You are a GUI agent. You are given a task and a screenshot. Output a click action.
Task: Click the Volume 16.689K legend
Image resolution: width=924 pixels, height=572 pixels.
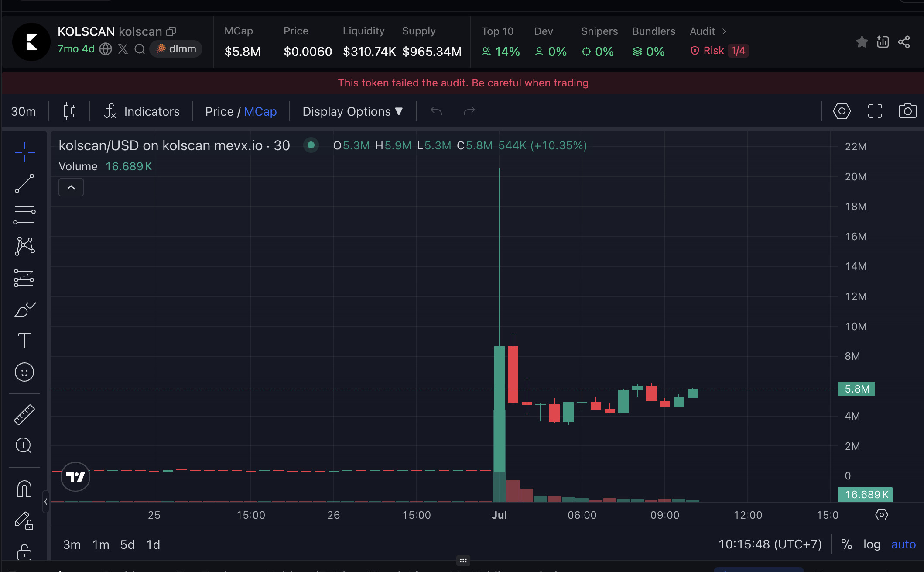click(x=105, y=166)
